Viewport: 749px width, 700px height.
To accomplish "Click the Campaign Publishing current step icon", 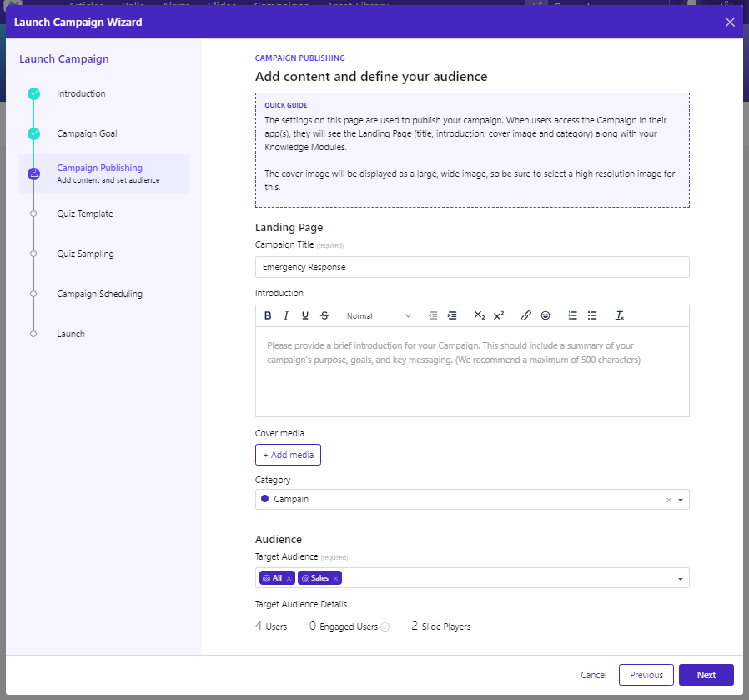I will 33,174.
